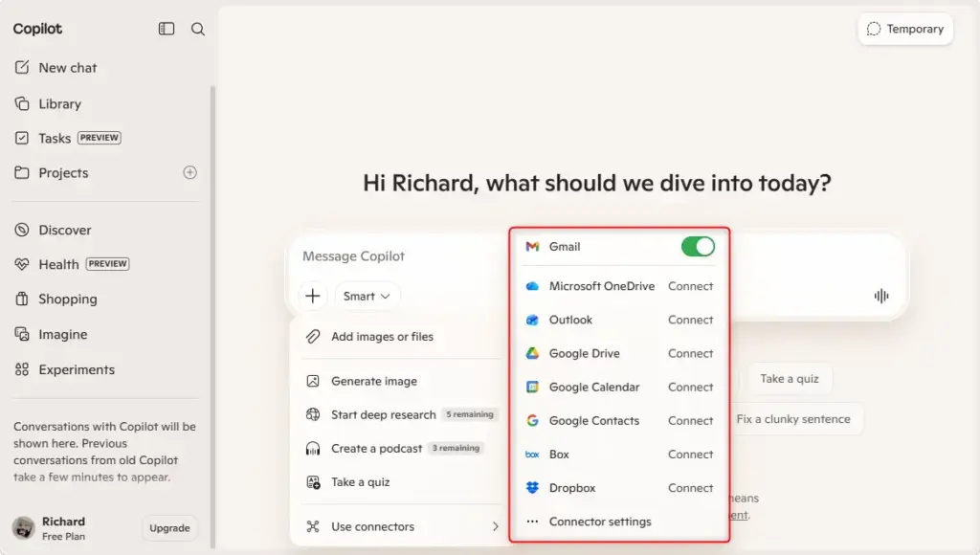Image resolution: width=980 pixels, height=555 pixels.
Task: Click the OneDrive cloud icon
Action: [532, 285]
